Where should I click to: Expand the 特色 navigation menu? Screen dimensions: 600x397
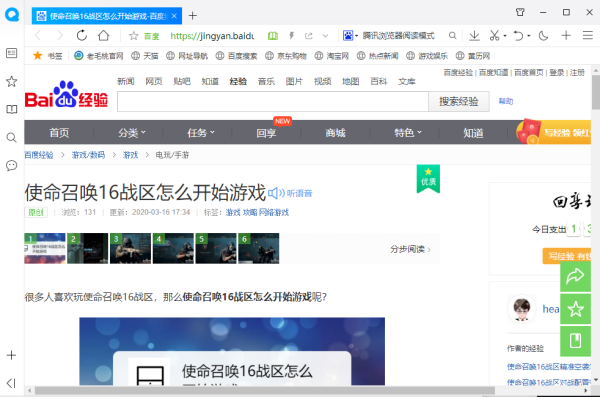coord(408,133)
